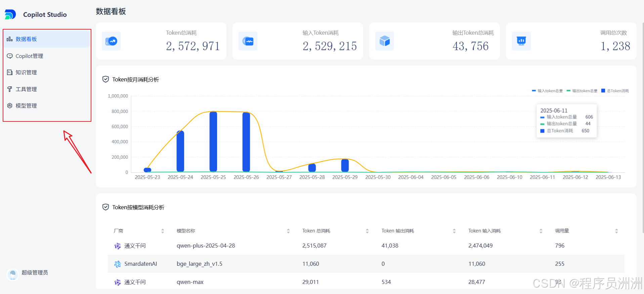Select the qwen-plus-2025-04-28 table row
Image resolution: width=644 pixels, height=294 pixels.
tap(366, 246)
